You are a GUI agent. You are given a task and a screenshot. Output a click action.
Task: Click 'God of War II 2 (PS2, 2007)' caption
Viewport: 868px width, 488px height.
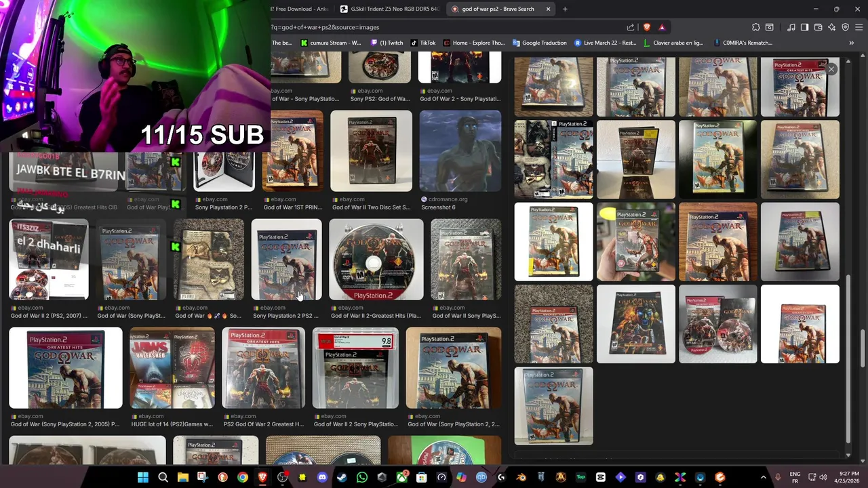point(49,316)
